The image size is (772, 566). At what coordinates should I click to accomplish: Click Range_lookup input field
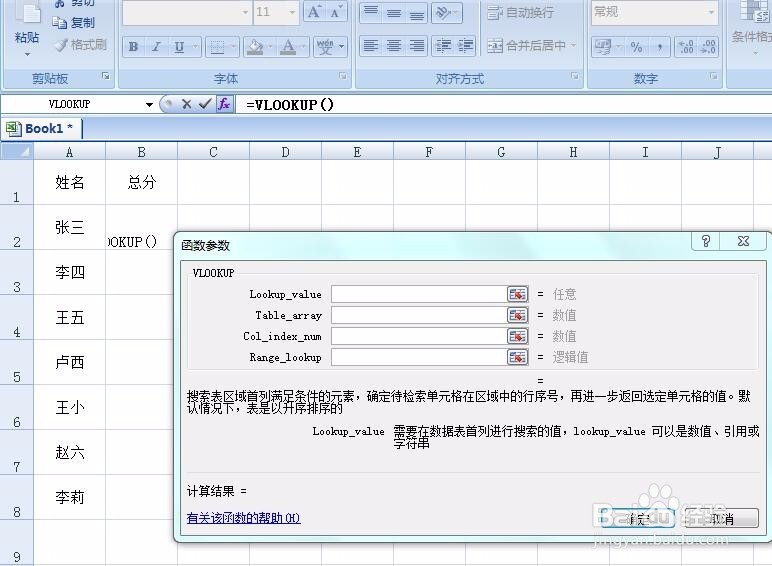point(419,357)
